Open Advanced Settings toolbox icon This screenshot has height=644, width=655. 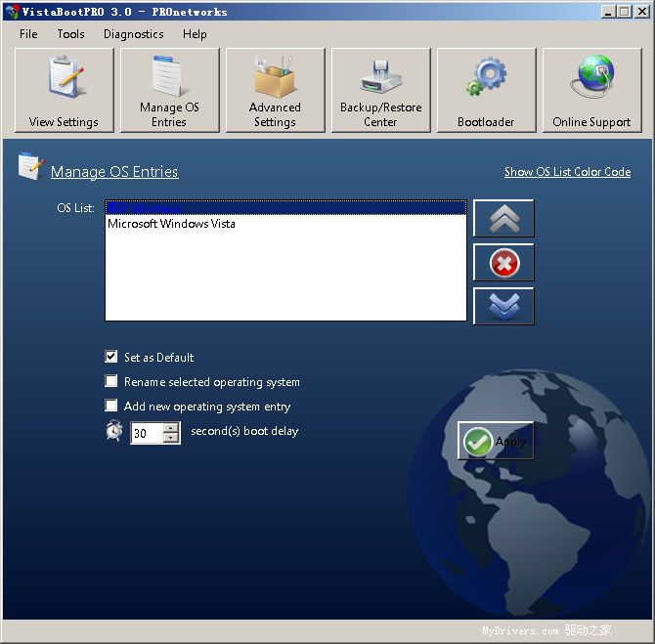(276, 90)
